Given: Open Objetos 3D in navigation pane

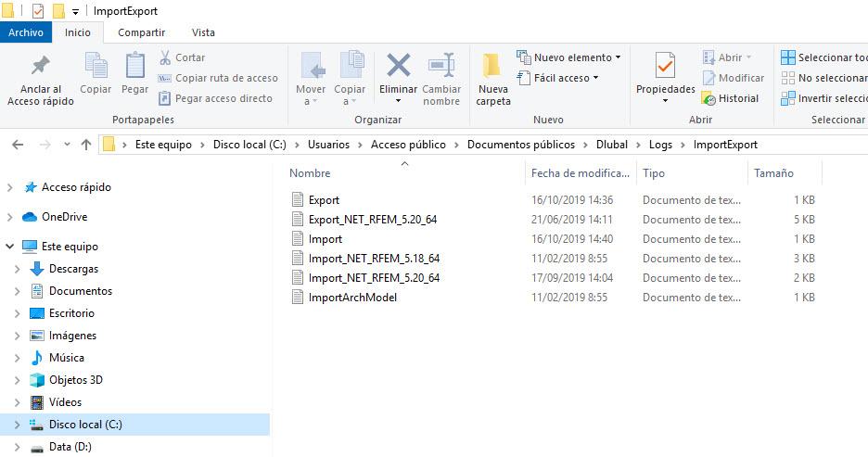Looking at the screenshot, I should 76,380.
